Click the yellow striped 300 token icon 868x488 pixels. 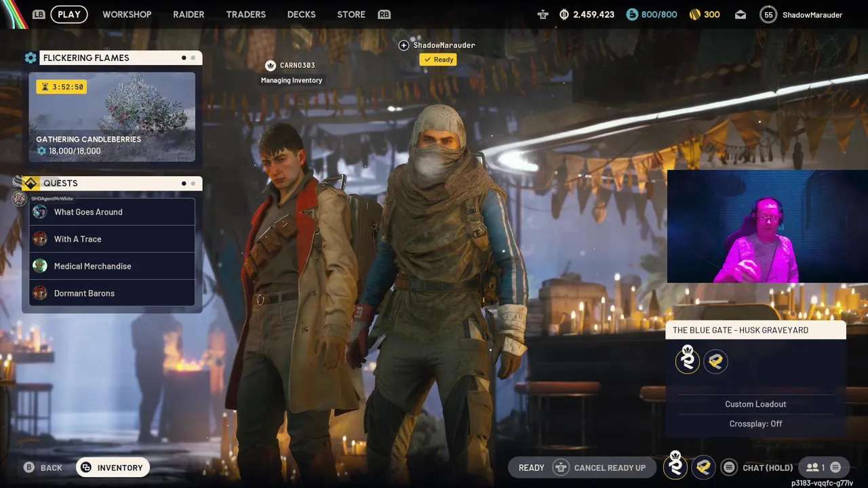[x=694, y=14]
